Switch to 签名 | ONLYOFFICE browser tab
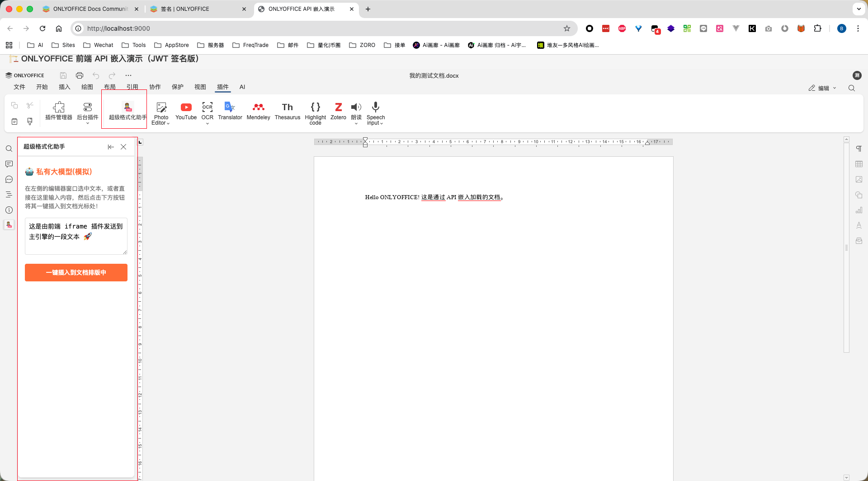Screen dimensions: 868x481 point(198,9)
